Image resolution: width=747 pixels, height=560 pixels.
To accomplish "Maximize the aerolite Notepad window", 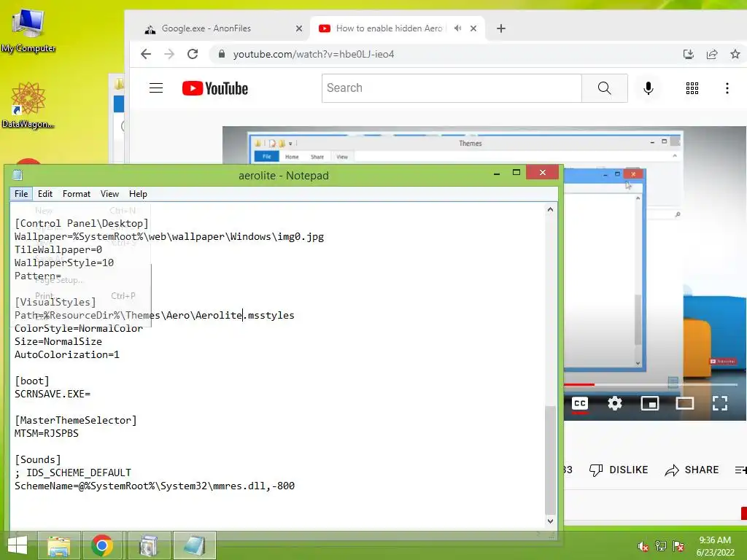I will click(516, 172).
